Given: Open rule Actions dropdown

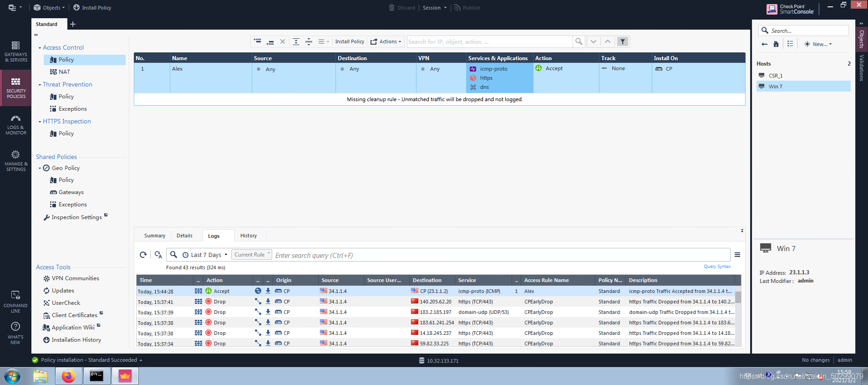Looking at the screenshot, I should click(386, 41).
